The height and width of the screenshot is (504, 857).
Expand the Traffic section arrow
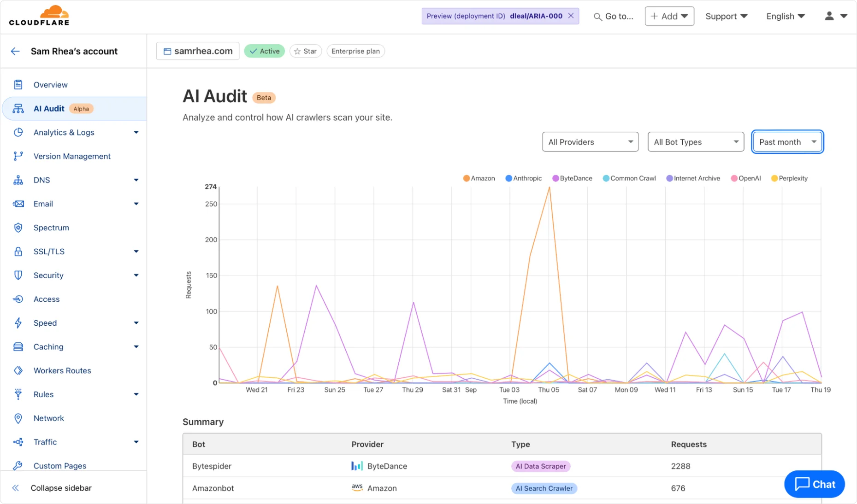(136, 442)
